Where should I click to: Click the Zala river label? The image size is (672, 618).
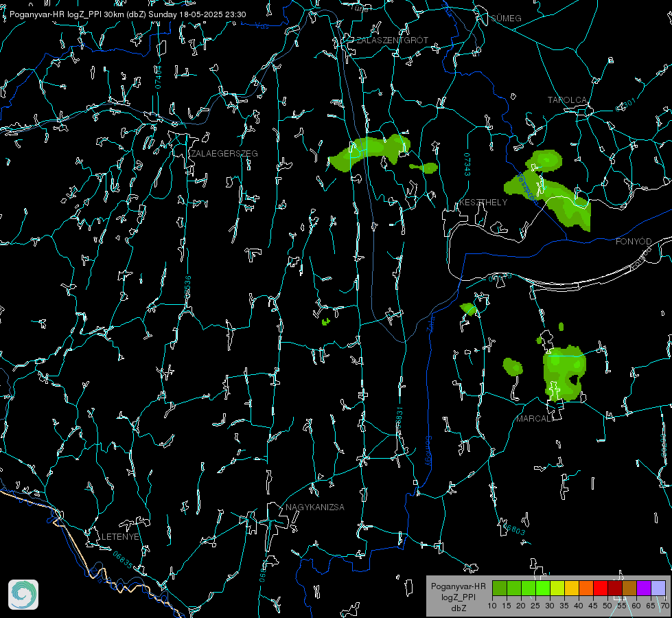430,323
